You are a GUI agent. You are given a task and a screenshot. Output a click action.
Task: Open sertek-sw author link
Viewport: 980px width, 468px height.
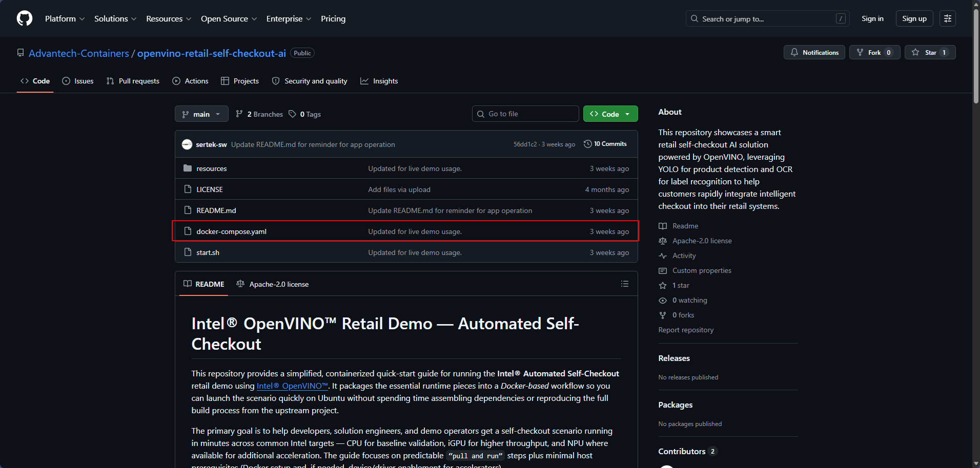[211, 144]
